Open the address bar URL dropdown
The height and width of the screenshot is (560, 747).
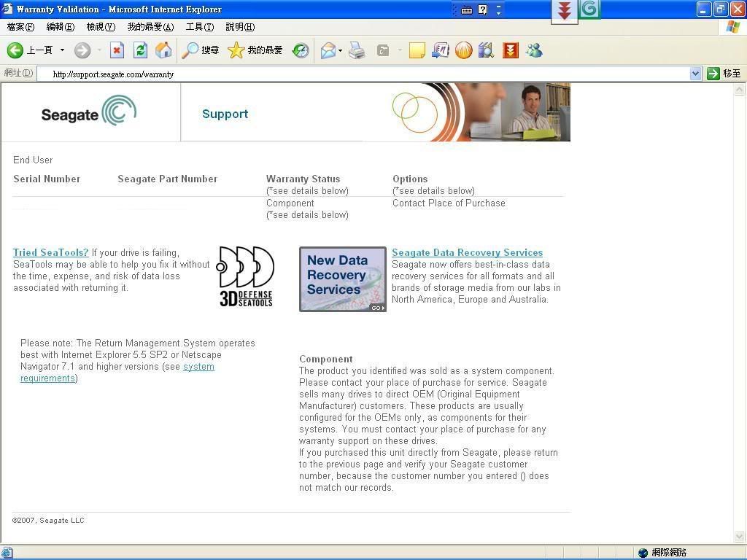(x=695, y=74)
